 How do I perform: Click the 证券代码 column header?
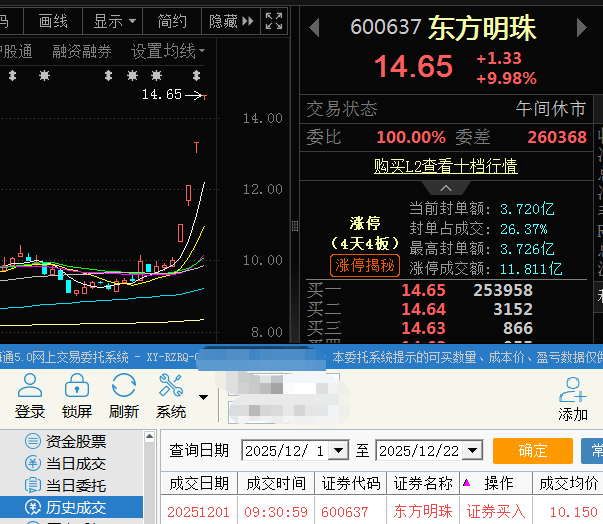[x=351, y=483]
